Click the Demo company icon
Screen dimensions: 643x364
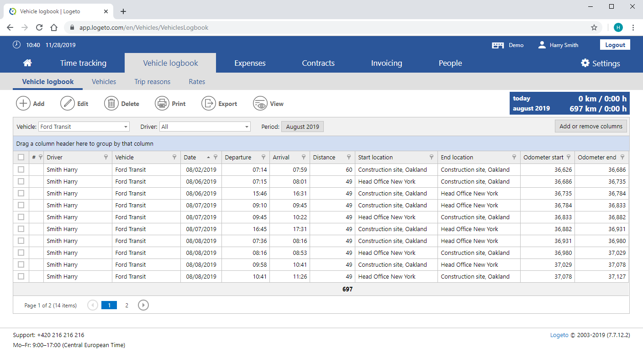click(498, 45)
